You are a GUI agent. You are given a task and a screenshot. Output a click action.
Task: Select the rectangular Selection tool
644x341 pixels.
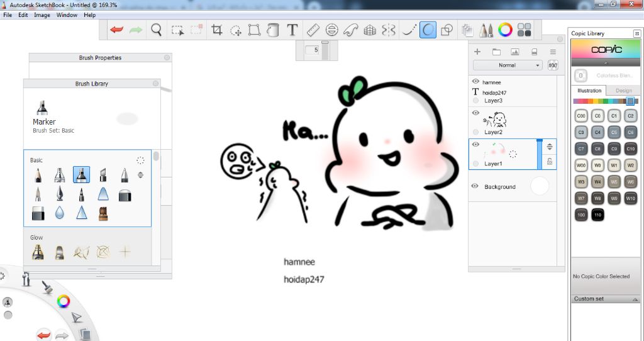coord(177,30)
